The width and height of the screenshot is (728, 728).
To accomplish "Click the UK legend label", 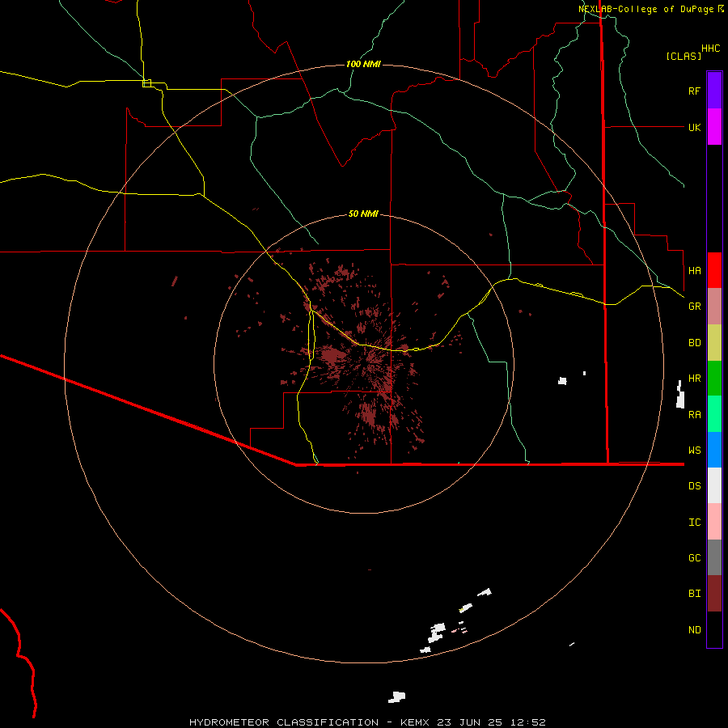I will (694, 128).
